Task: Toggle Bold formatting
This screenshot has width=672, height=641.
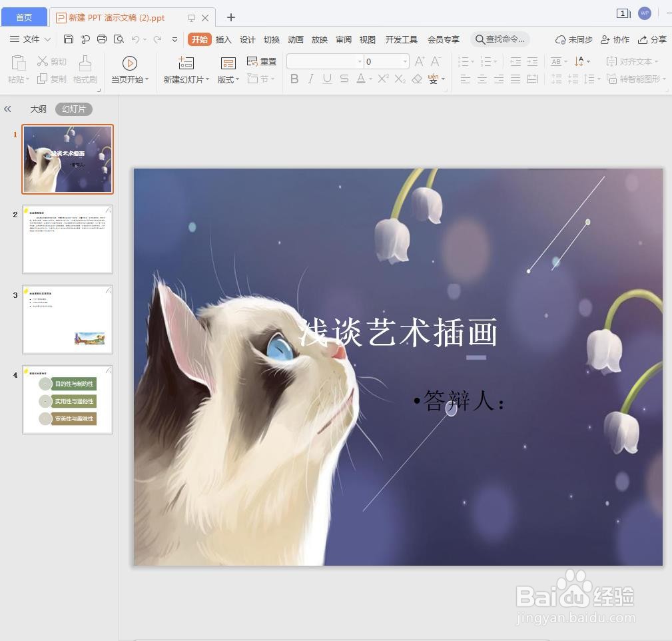Action: click(x=294, y=79)
